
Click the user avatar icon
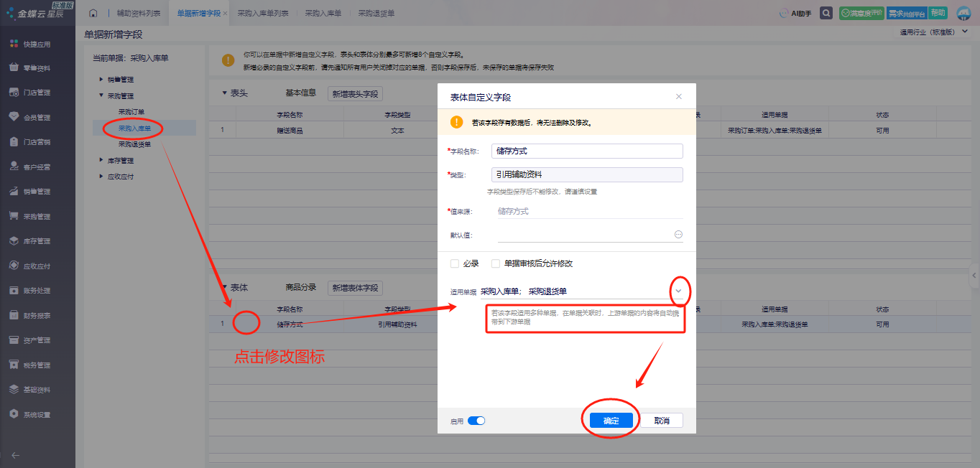963,14
